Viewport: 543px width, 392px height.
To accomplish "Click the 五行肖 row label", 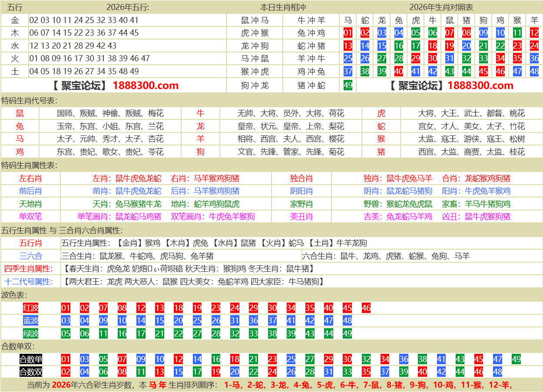I will point(30,243).
